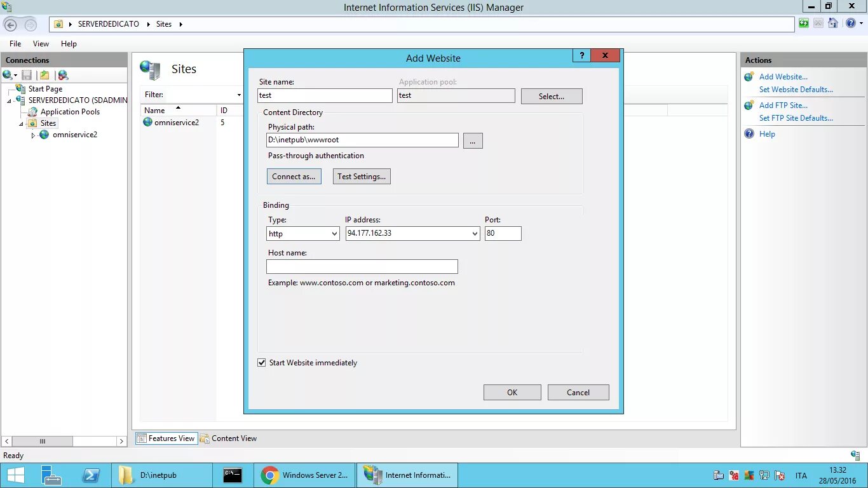This screenshot has height=488, width=868.
Task: Click the Port field showing 80
Action: 503,233
